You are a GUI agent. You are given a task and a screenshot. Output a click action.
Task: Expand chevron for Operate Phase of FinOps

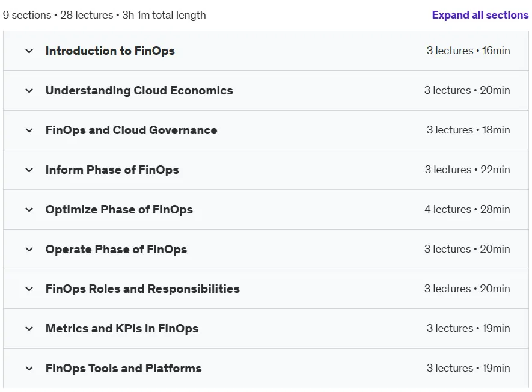(x=29, y=250)
